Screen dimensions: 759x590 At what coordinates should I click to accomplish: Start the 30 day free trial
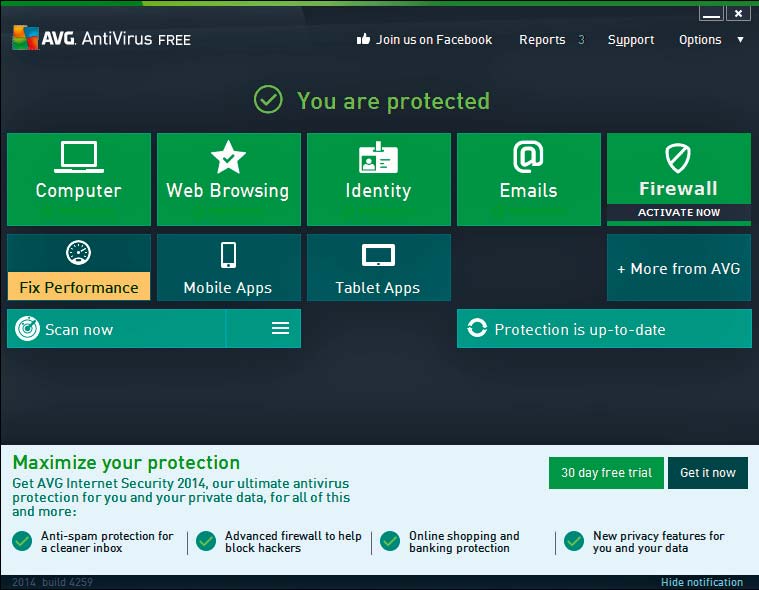606,473
